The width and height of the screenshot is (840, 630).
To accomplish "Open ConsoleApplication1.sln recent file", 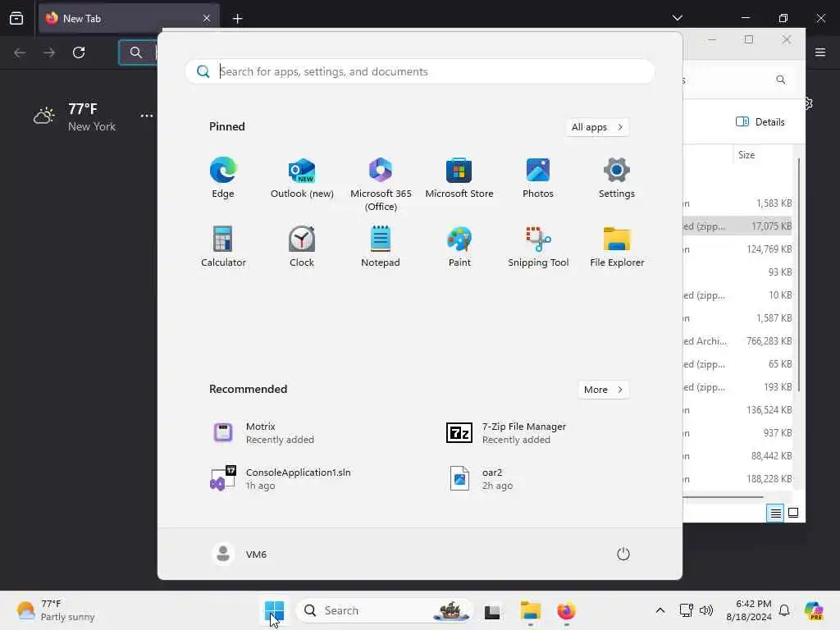I will coord(281,478).
